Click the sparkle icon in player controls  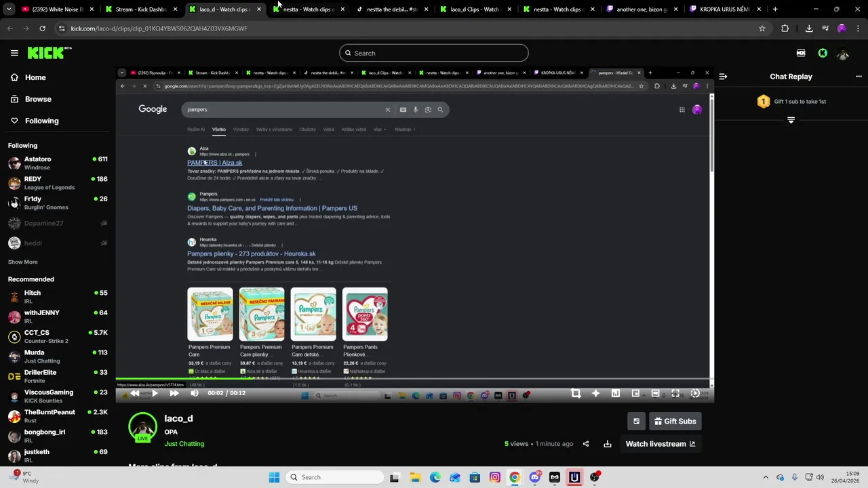595,393
